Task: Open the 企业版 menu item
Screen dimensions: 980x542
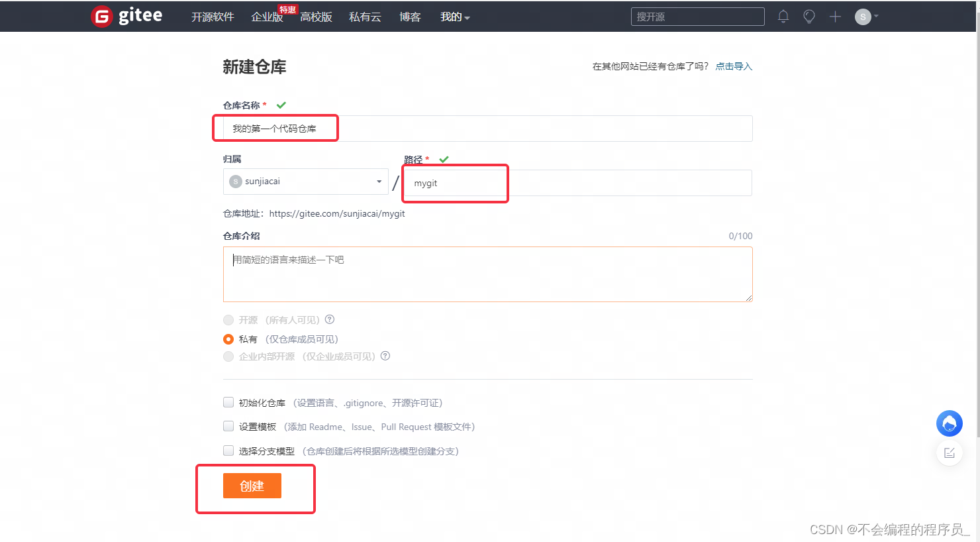Action: (x=267, y=17)
